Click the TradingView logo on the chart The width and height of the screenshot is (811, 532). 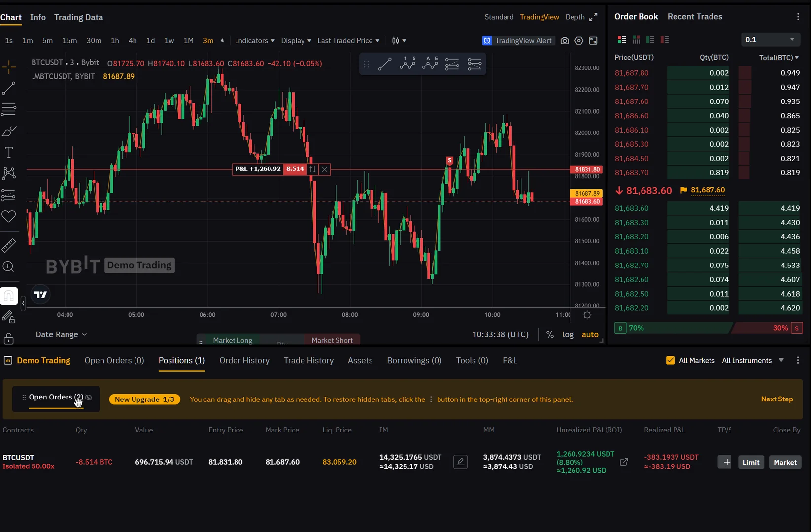tap(40, 295)
